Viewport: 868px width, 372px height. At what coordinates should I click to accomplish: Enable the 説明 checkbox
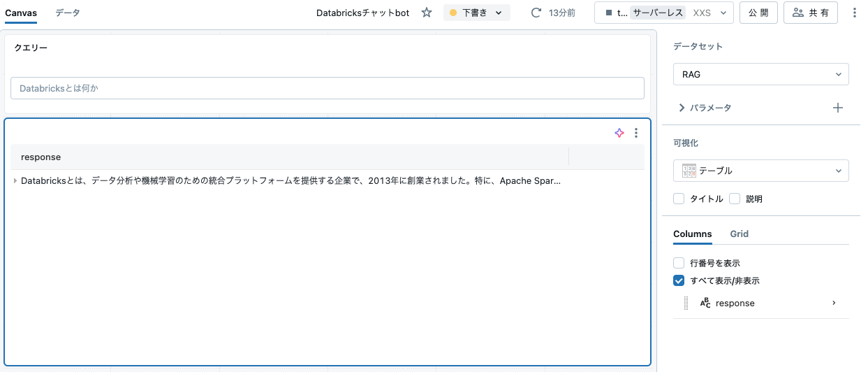735,199
